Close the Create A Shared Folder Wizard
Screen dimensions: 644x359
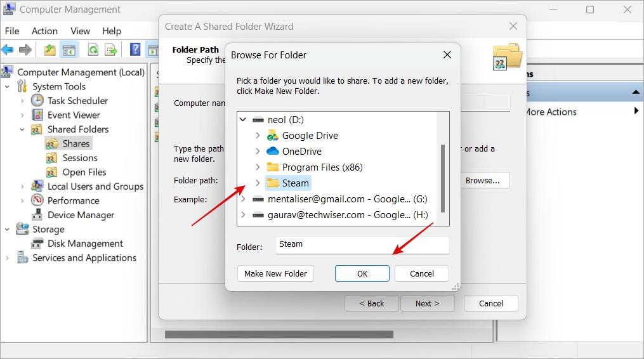coord(513,26)
